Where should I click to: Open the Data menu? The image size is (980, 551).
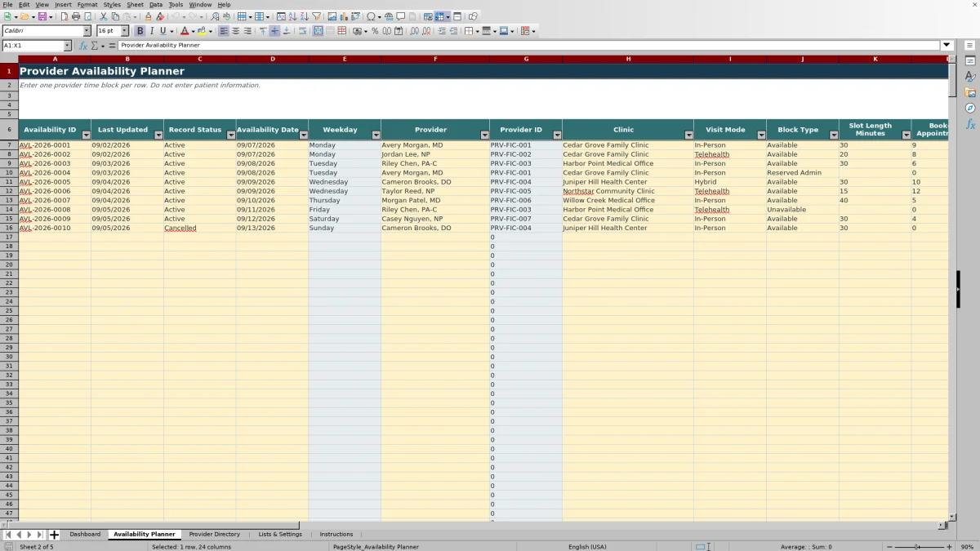(155, 4)
